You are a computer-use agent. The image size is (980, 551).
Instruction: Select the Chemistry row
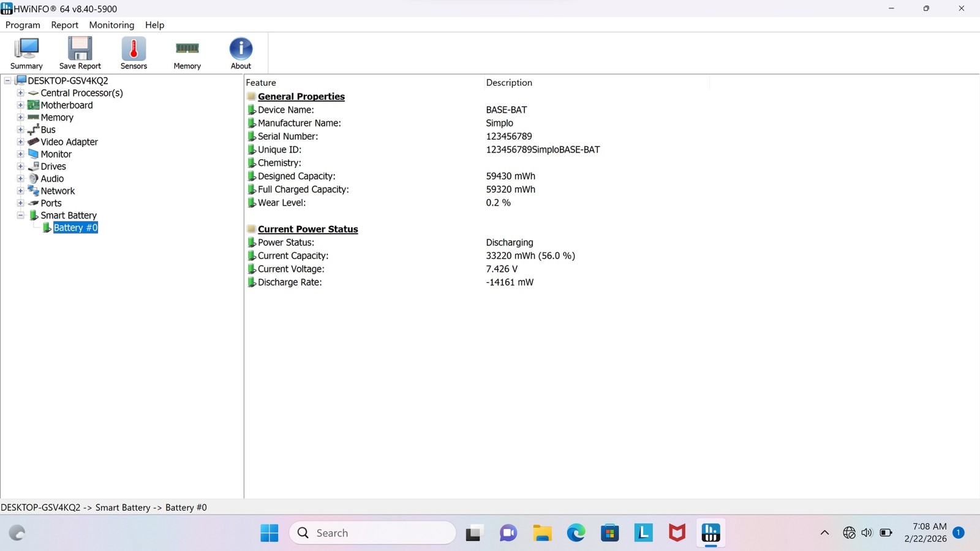pyautogui.click(x=478, y=163)
